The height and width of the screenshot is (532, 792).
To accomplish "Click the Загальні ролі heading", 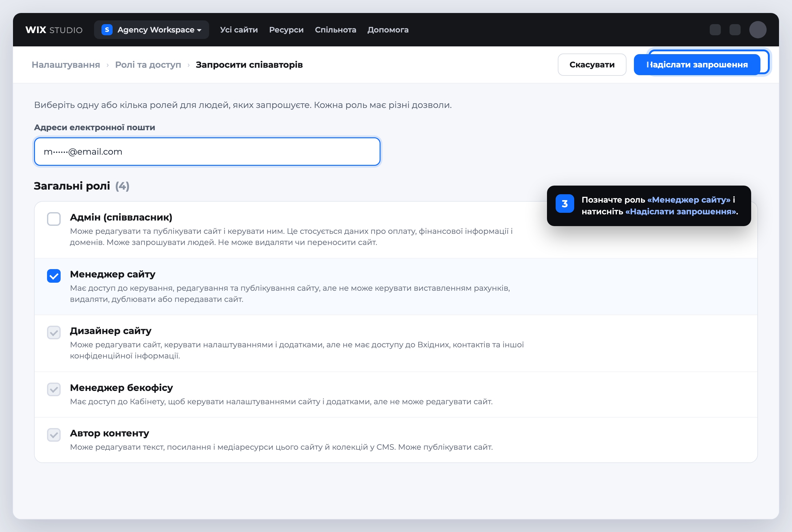I will 72,186.
